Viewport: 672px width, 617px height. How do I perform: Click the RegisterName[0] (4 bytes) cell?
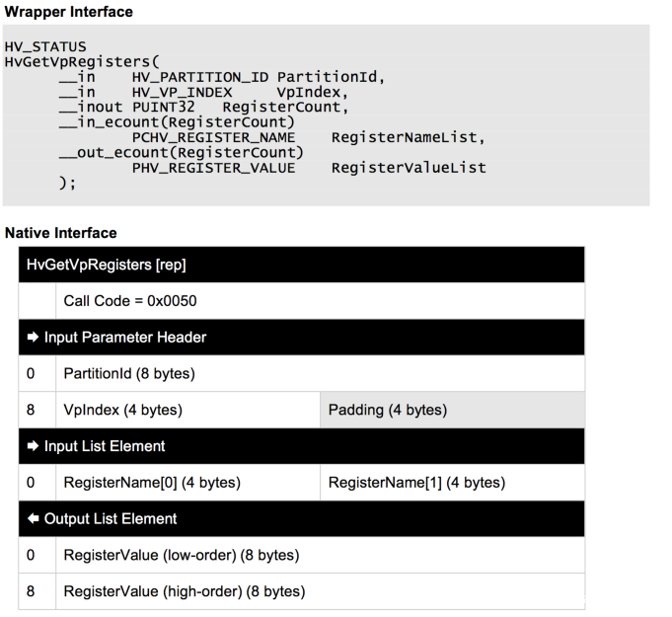(x=151, y=483)
